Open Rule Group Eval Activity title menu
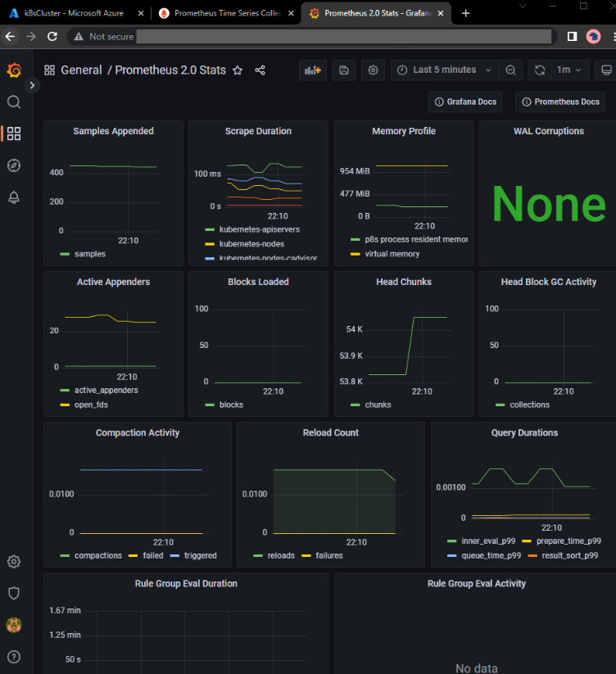The height and width of the screenshot is (674, 616). (x=476, y=584)
